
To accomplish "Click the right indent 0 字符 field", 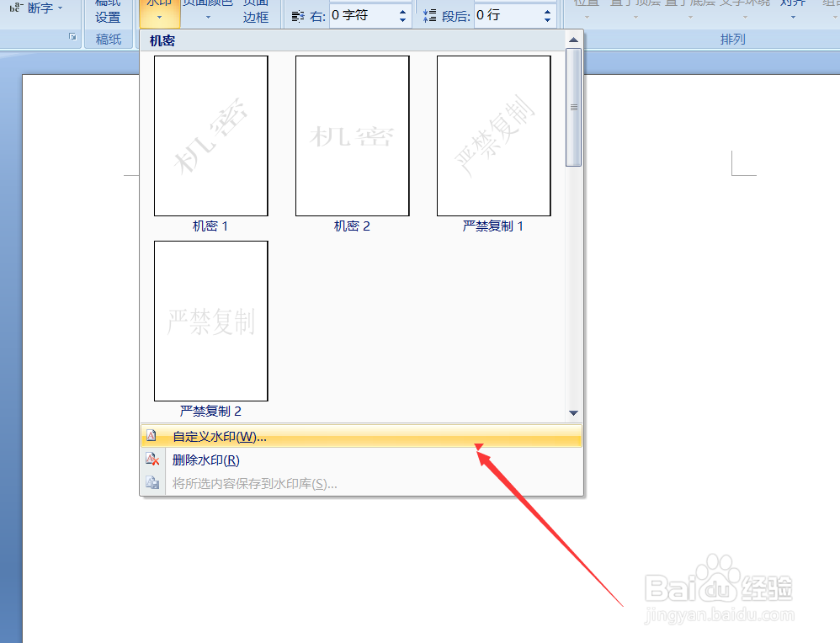I will [364, 15].
